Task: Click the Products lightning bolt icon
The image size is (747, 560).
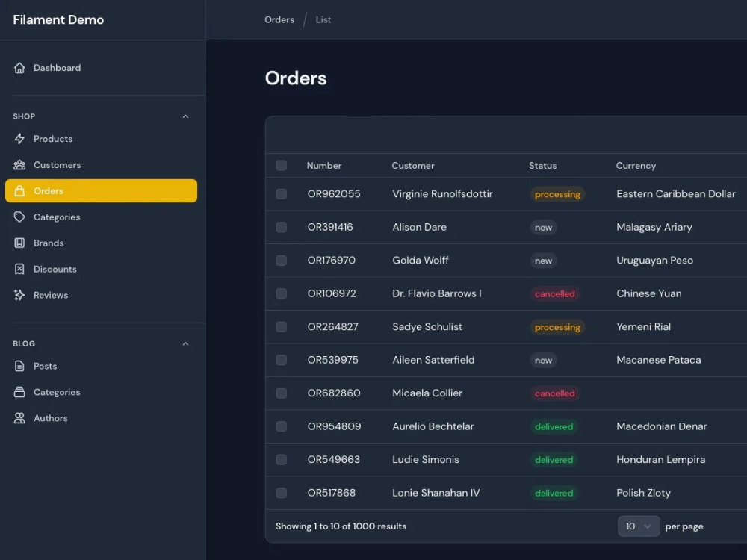Action: [19, 139]
